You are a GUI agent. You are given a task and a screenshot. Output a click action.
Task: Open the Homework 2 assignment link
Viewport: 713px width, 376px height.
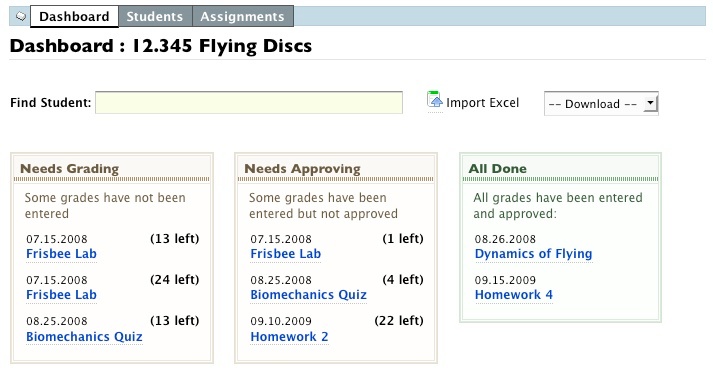tap(289, 336)
